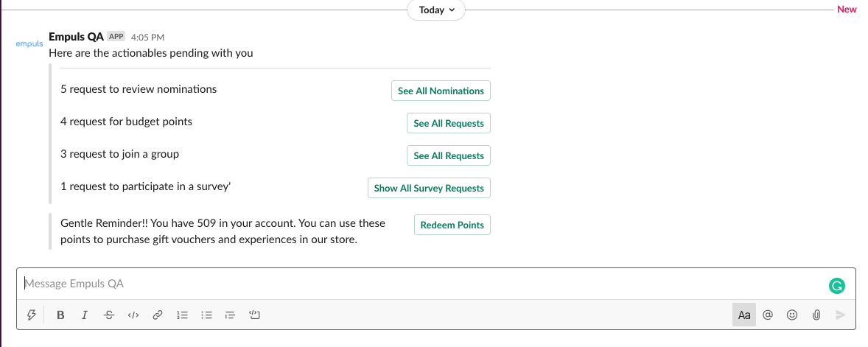868x347 pixels.
Task: Click the '5 request to review nominations' text
Action: click(139, 88)
